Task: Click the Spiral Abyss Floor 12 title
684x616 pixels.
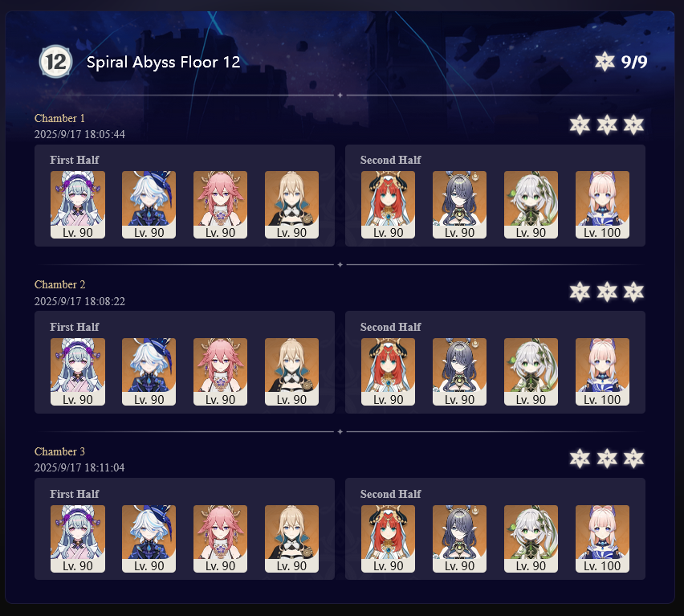Action: pos(163,63)
